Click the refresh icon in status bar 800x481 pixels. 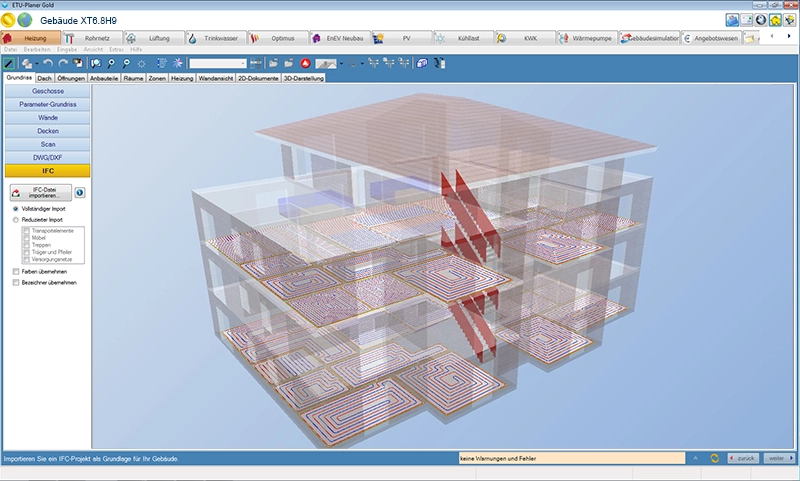pyautogui.click(x=714, y=458)
